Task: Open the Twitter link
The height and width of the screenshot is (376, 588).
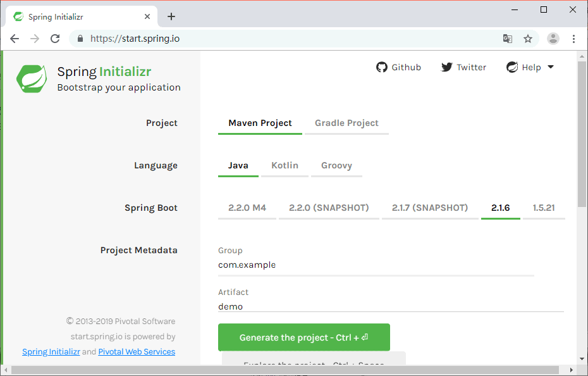Action: coord(463,68)
